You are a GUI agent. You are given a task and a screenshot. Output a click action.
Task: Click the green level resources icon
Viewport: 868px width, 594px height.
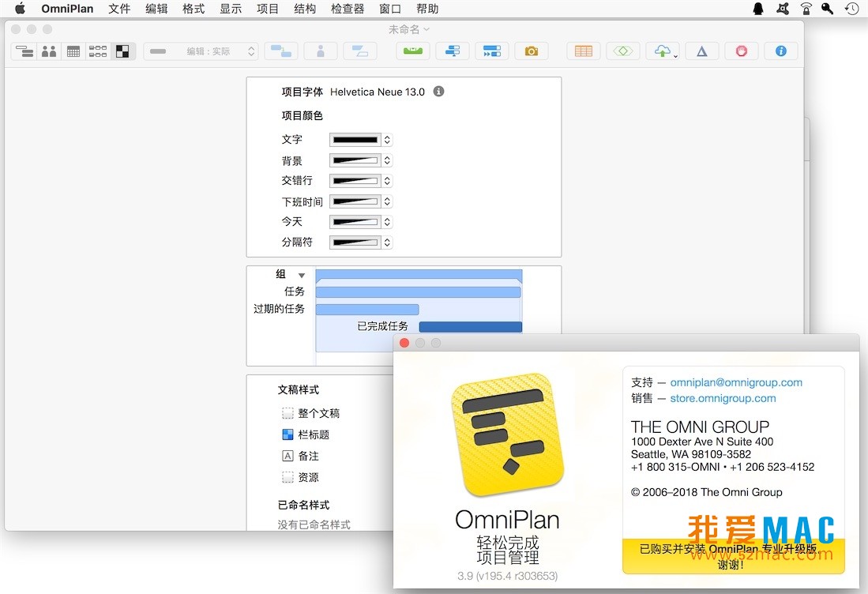(x=413, y=51)
